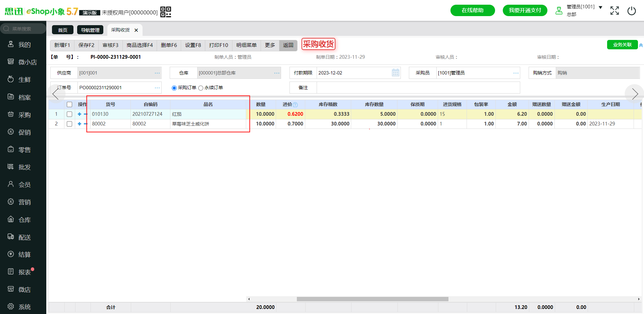Open 明细菜单 toolbar menu
644x314 pixels.
(x=247, y=45)
